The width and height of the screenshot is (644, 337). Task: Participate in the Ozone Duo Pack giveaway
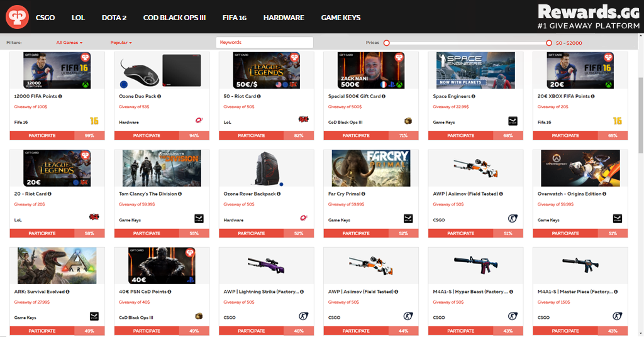(x=147, y=135)
